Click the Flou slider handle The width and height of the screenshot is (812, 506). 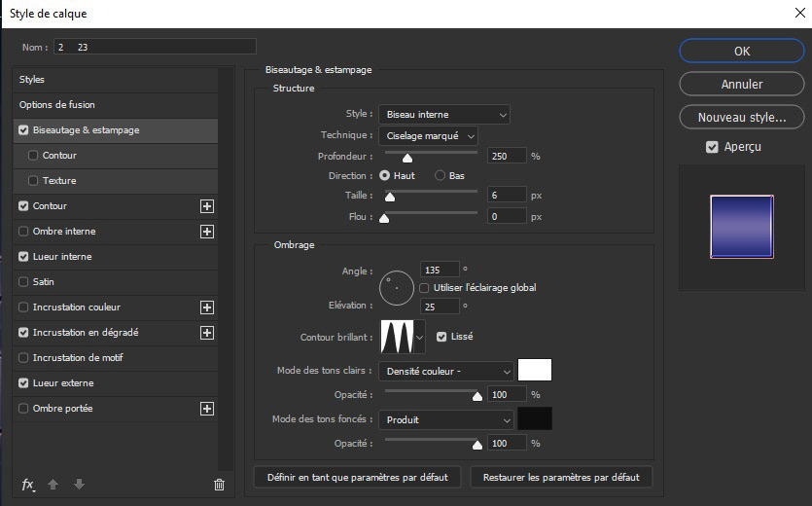[x=384, y=219]
